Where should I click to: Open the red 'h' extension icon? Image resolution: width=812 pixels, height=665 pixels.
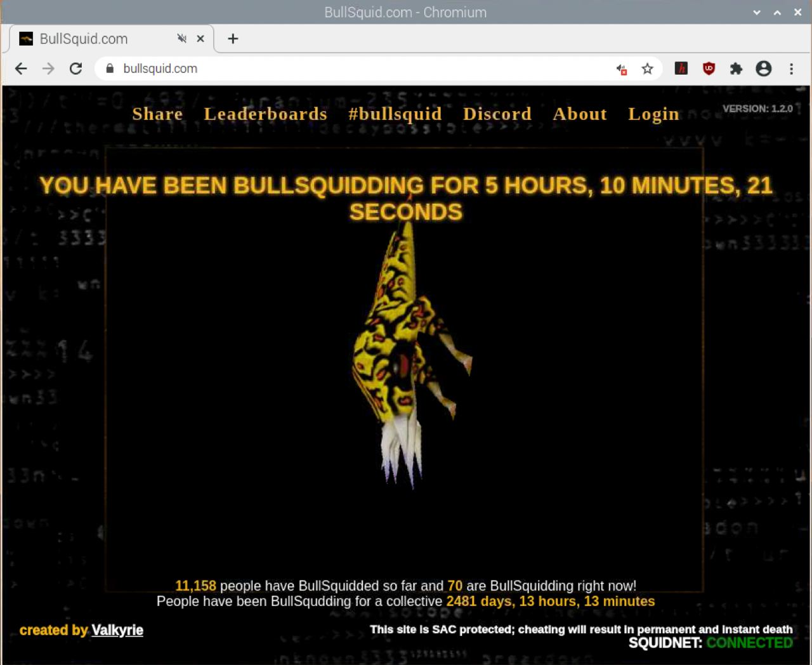pyautogui.click(x=681, y=69)
